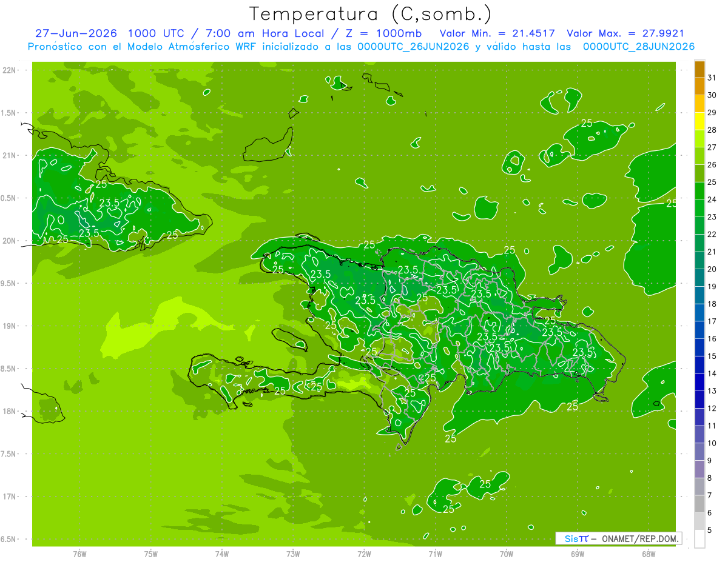Click the "30" value on the color legend
Viewport: 728px width, 562px height.
point(712,95)
